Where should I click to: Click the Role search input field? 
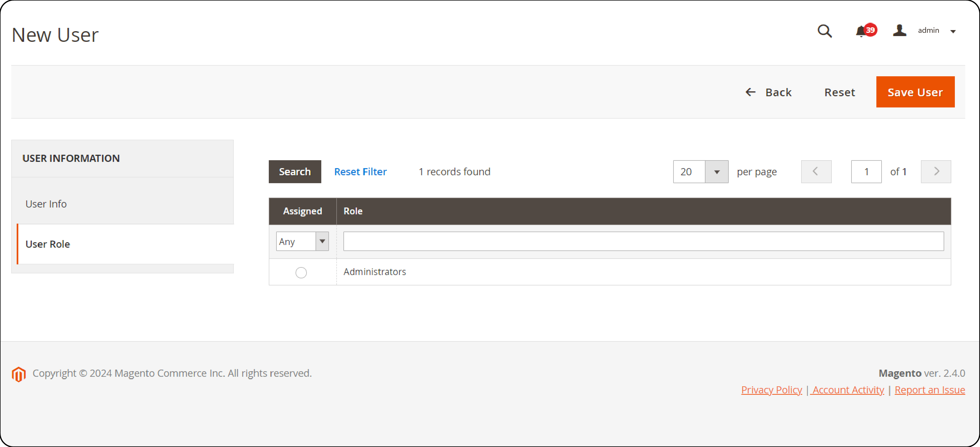644,241
